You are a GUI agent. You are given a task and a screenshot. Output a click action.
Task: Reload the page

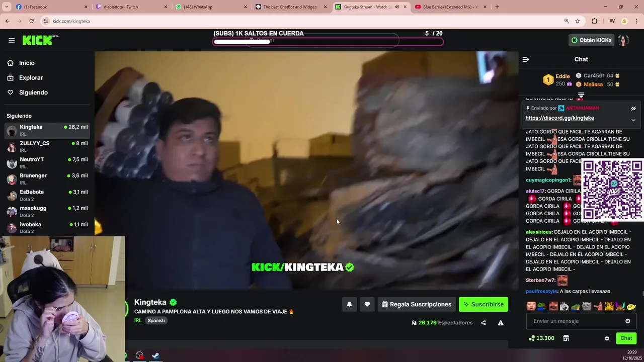click(x=31, y=21)
